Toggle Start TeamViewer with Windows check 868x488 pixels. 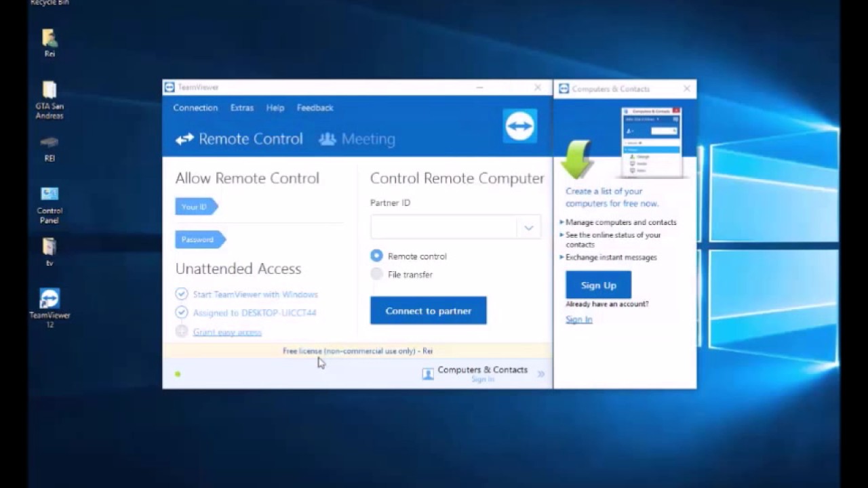(x=181, y=294)
